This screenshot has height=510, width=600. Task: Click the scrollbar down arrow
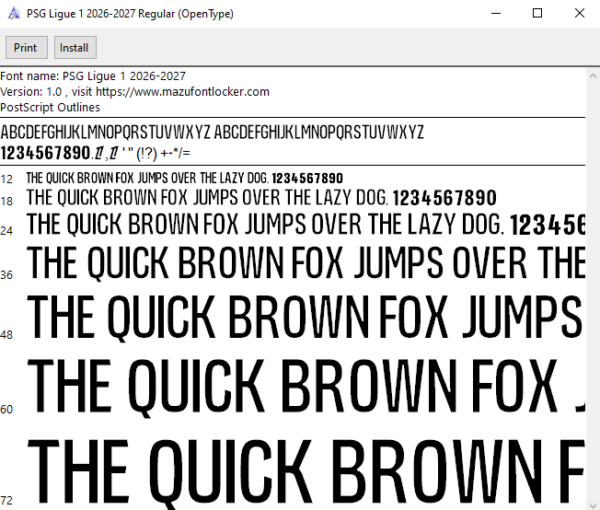[593, 505]
